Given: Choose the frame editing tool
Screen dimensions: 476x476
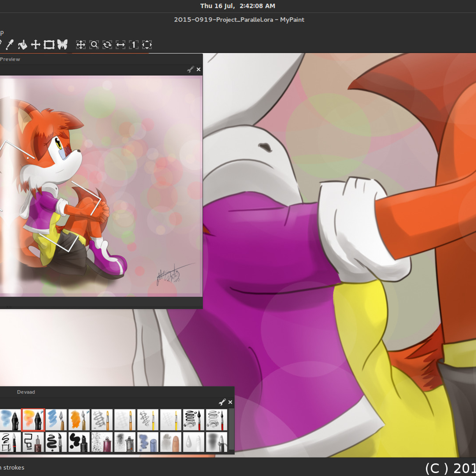Looking at the screenshot, I should tap(49, 45).
